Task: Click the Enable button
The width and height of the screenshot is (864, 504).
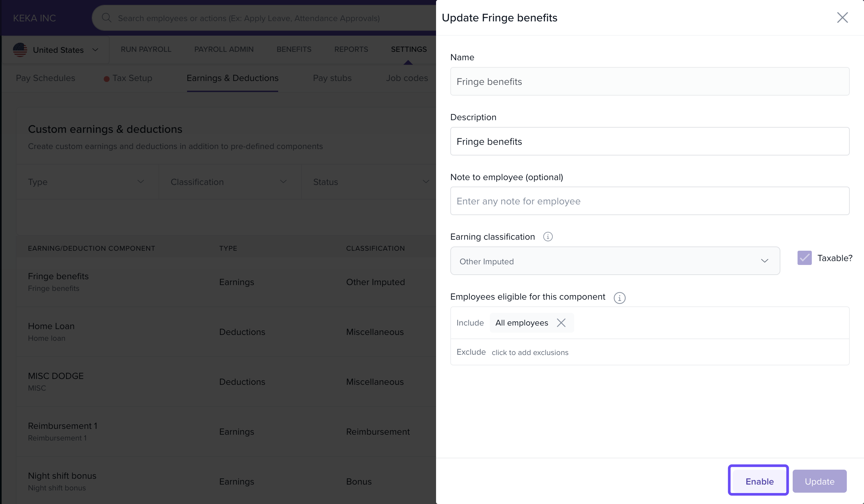Action: 759,481
